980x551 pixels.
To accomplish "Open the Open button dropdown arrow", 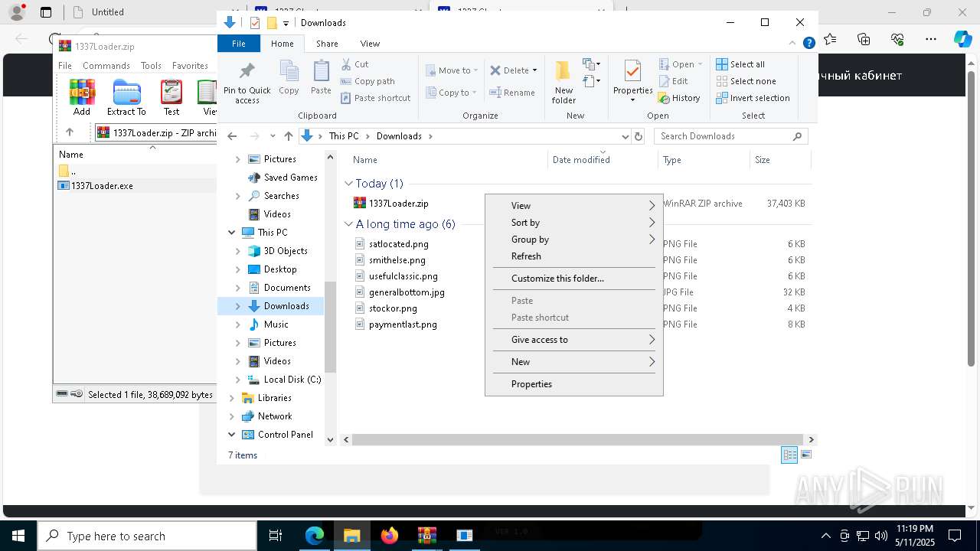I will point(700,64).
